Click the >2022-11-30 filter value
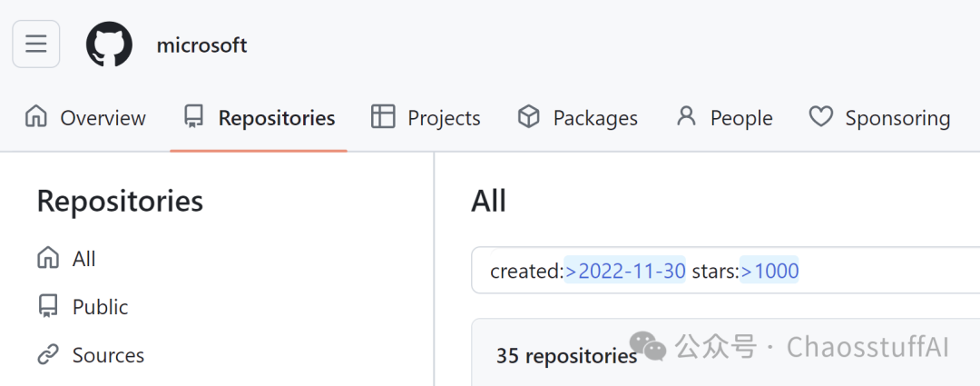 pyautogui.click(x=625, y=271)
